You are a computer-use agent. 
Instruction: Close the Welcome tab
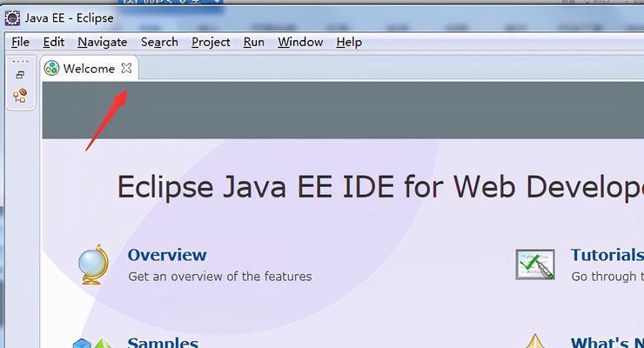point(126,68)
